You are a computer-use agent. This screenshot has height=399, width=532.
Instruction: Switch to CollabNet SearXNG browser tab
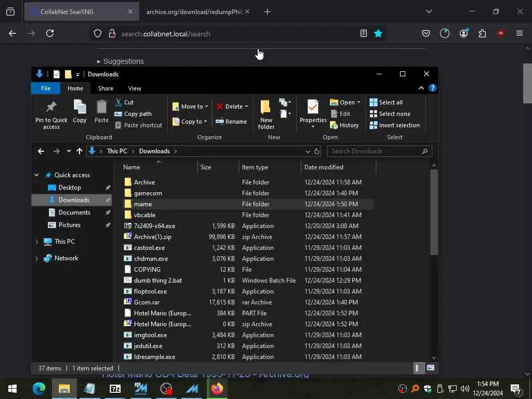click(x=82, y=12)
